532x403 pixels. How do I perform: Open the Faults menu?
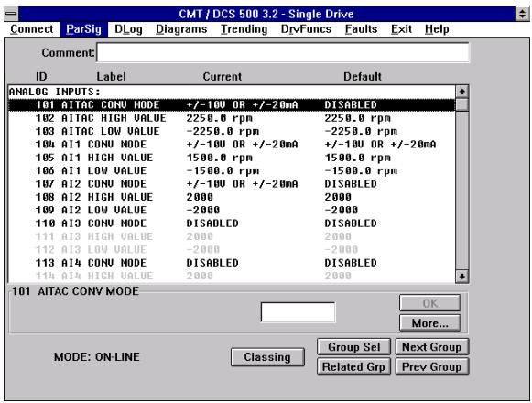[361, 29]
